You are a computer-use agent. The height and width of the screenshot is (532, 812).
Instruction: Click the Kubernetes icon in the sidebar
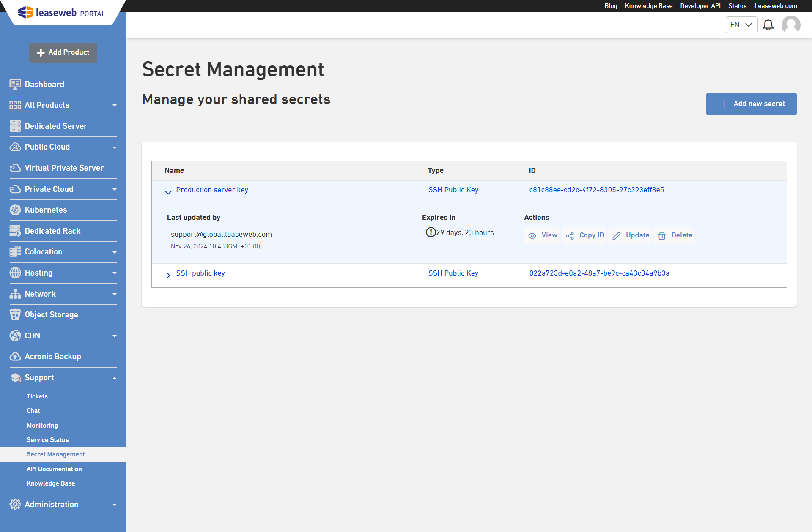tap(15, 210)
